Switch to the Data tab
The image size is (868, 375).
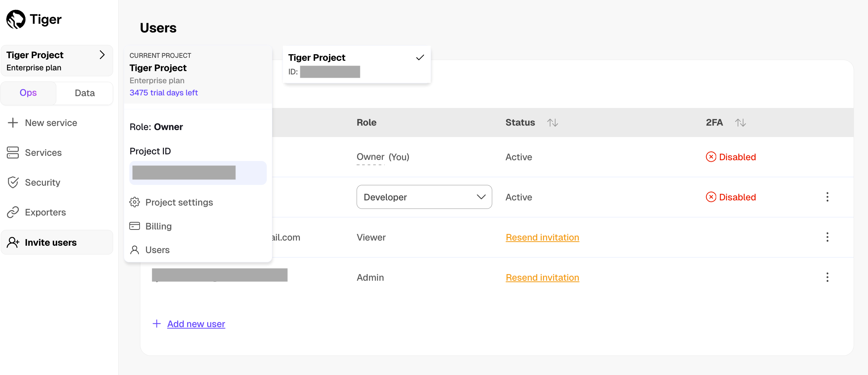coord(85,93)
